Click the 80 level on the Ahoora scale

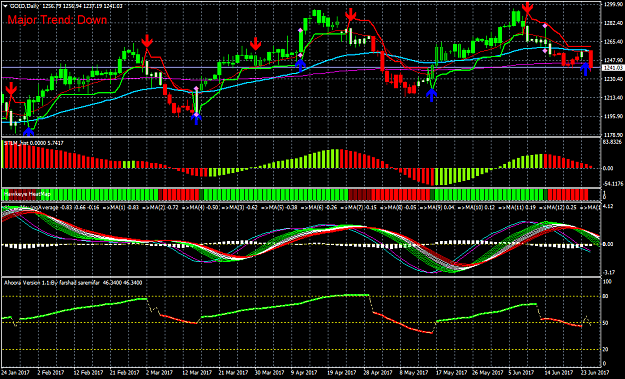point(606,296)
